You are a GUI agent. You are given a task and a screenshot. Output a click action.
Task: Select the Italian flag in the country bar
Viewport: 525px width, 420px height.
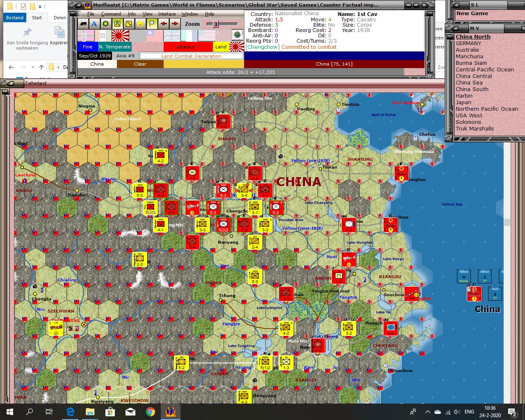point(103,36)
